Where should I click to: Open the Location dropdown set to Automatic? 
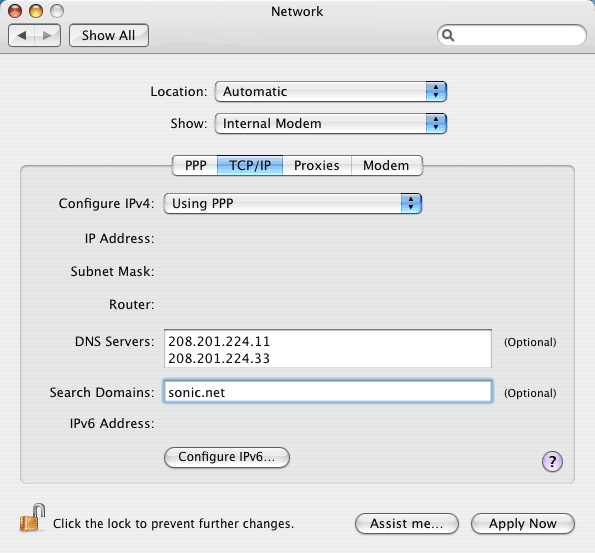[x=331, y=91]
